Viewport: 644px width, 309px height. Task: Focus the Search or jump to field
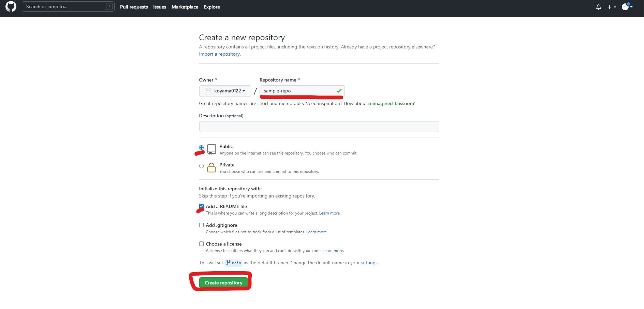click(x=68, y=6)
